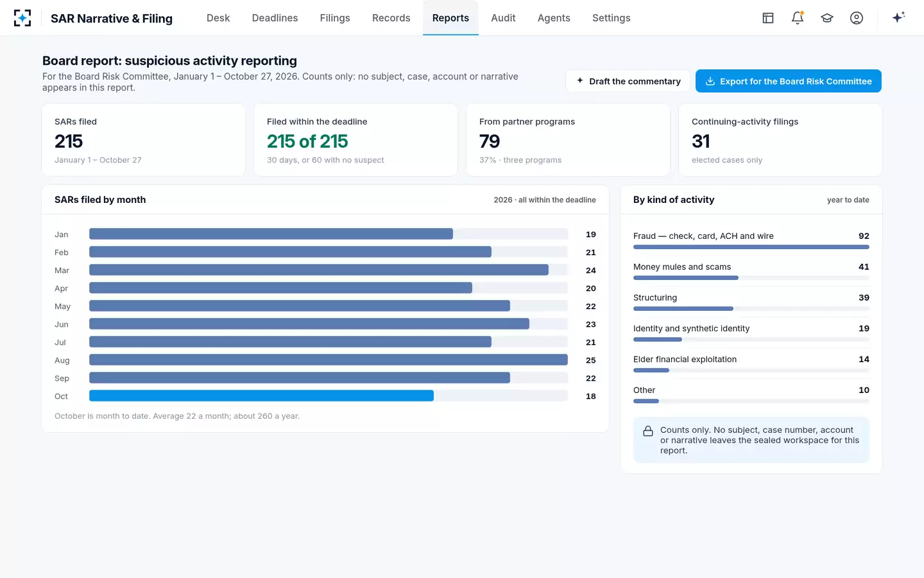Click the Aug bar in monthly chart
Viewport: 924px width, 578px height.
(x=329, y=360)
